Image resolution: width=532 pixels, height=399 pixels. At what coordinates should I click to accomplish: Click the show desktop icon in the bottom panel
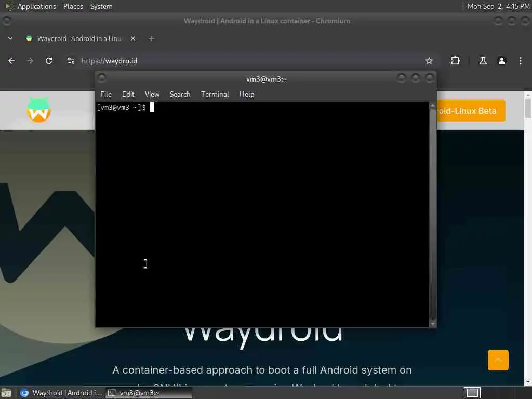coord(6,393)
